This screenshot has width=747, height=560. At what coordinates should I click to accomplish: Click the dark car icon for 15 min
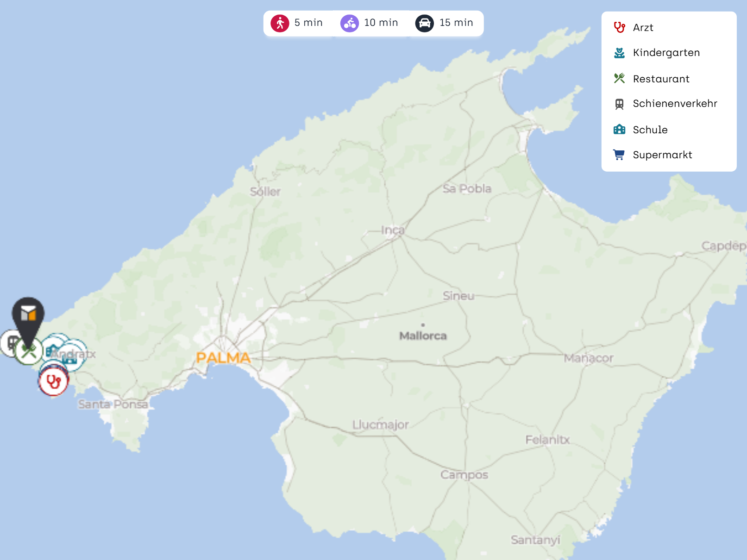click(424, 23)
